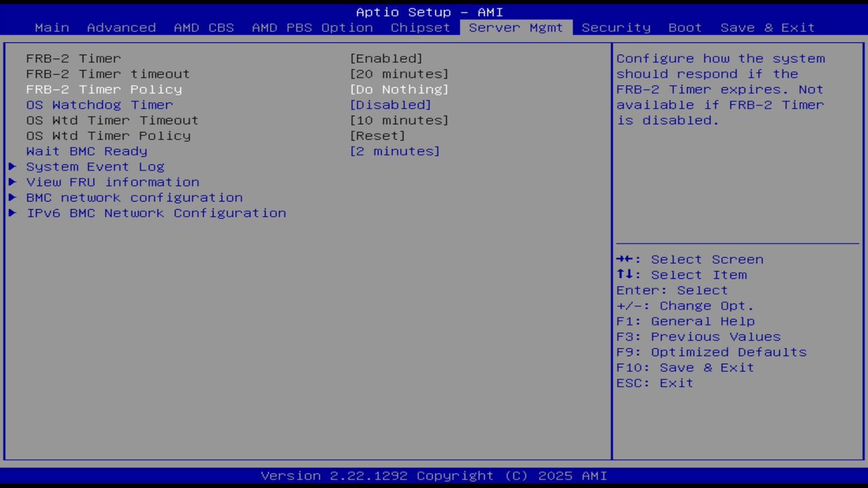Open the AMD CBS tab
The width and height of the screenshot is (868, 488).
point(204,28)
